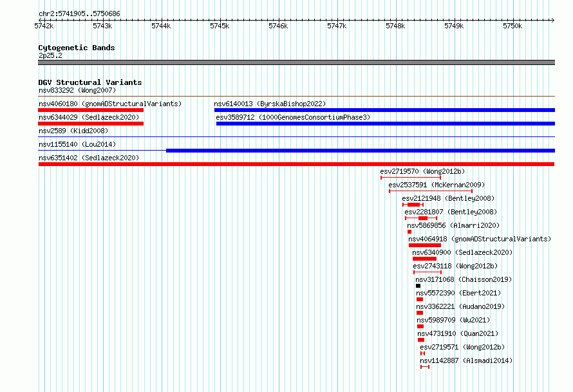The width and height of the screenshot is (573, 392).
Task: Open the esv2121948 (Bentley2008) label
Action: point(448,198)
